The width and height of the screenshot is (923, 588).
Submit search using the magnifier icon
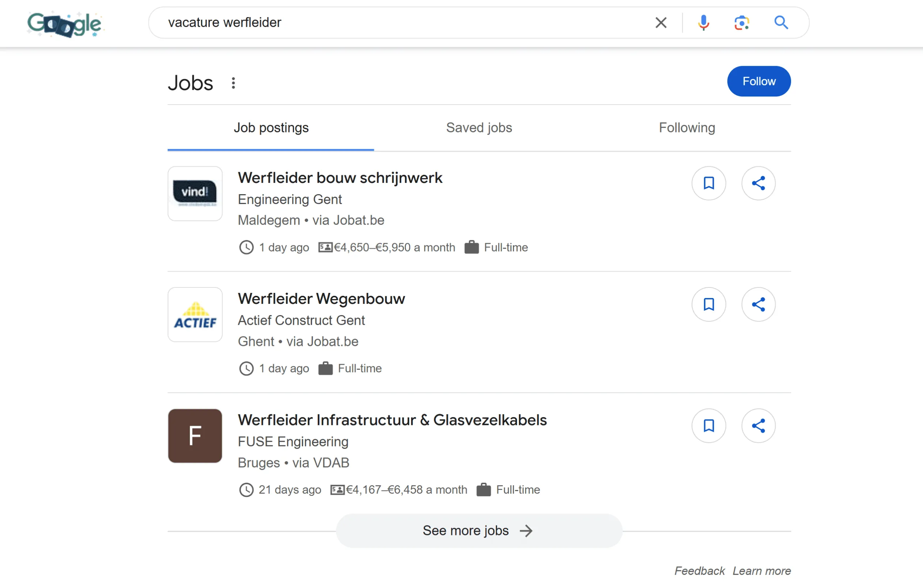point(781,23)
